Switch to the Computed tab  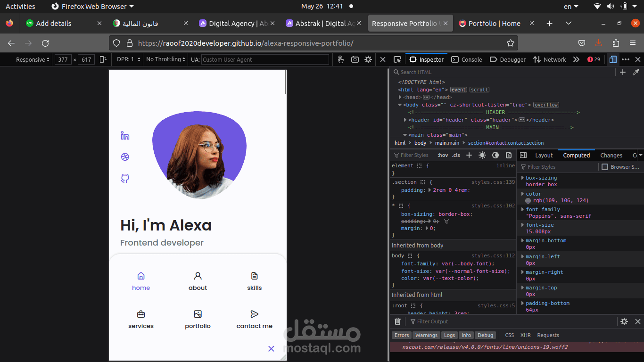tap(576, 155)
